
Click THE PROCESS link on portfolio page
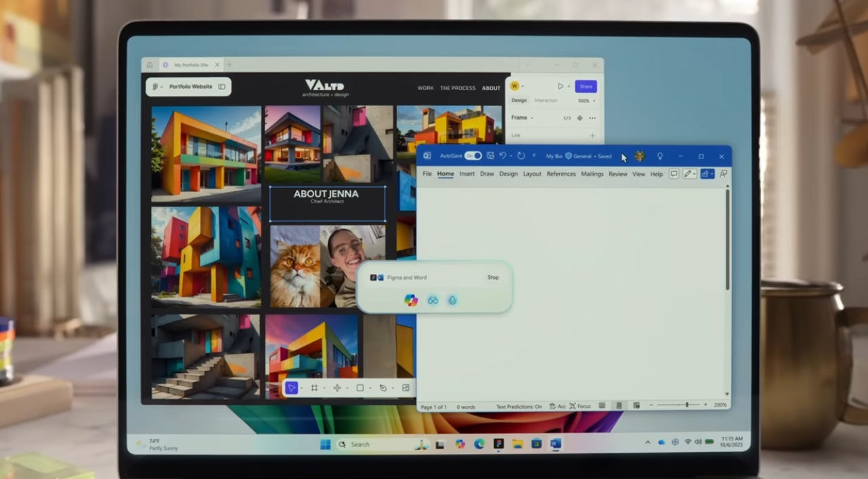458,88
